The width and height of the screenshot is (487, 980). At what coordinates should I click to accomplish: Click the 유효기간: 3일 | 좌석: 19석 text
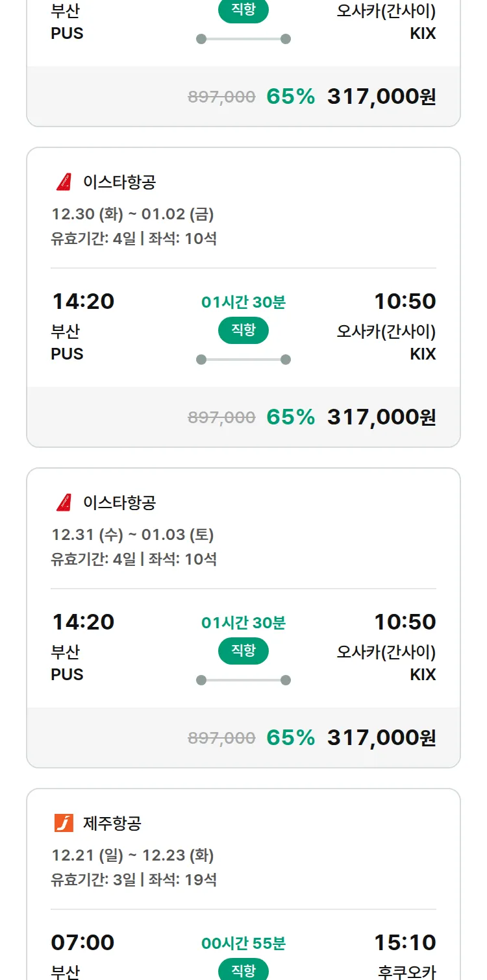click(x=134, y=880)
